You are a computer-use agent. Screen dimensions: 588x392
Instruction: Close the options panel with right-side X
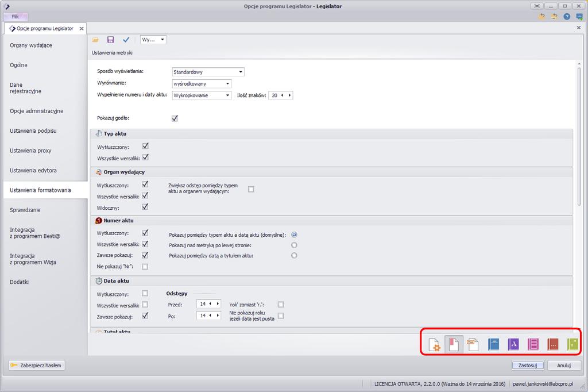578,28
